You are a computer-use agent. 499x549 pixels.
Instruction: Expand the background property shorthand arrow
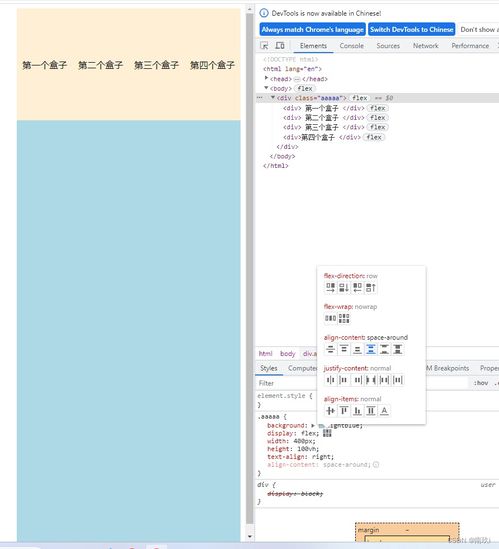pyautogui.click(x=313, y=425)
